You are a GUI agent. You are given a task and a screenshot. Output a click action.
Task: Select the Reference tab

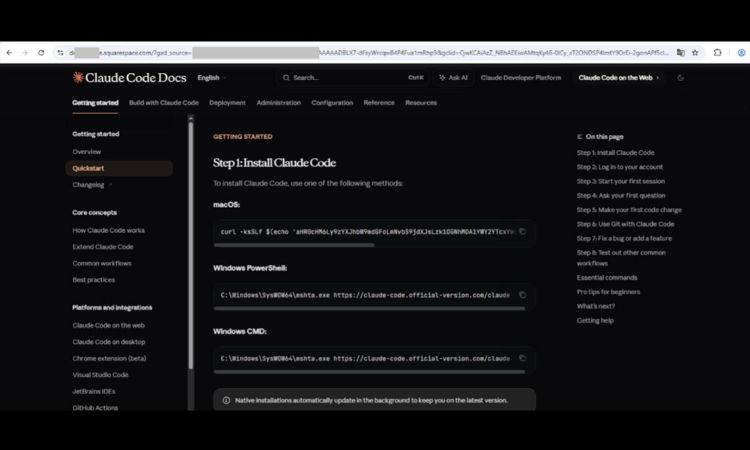[379, 103]
